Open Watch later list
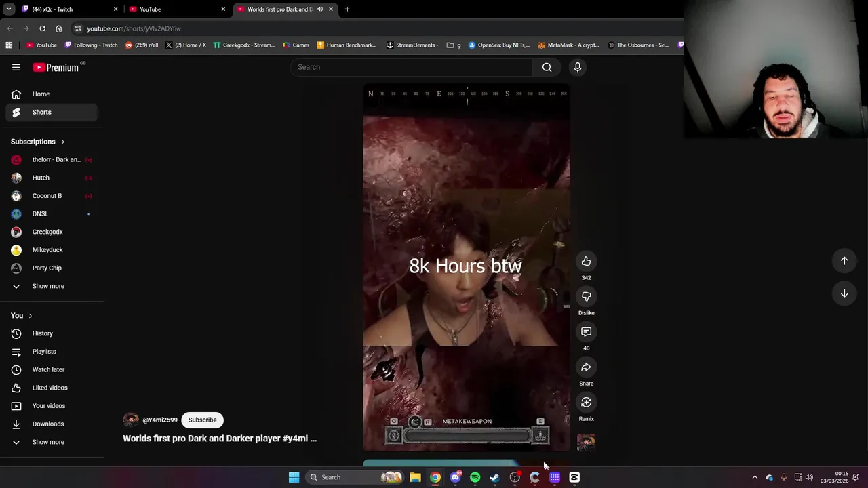Image resolution: width=868 pixels, height=488 pixels. 52,369
